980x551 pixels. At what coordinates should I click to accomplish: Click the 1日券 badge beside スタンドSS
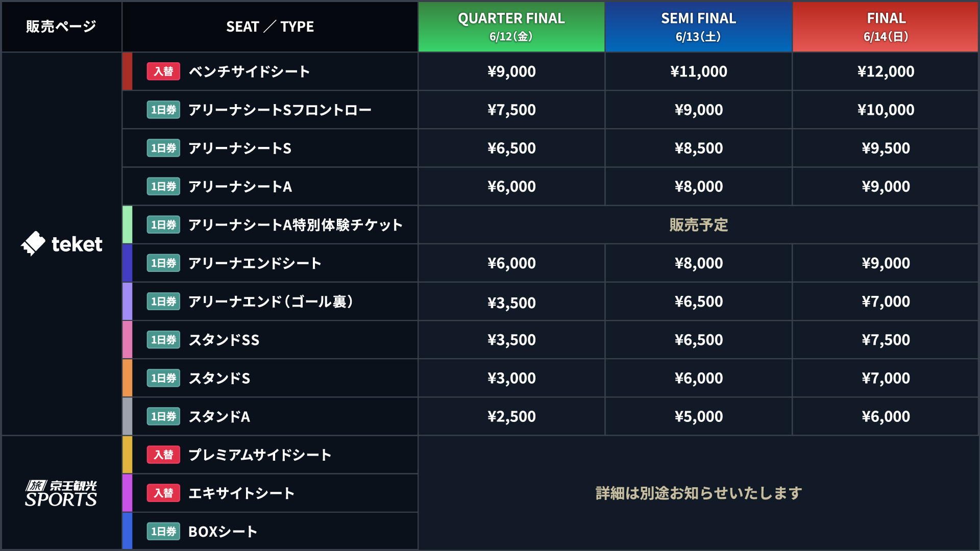[163, 340]
